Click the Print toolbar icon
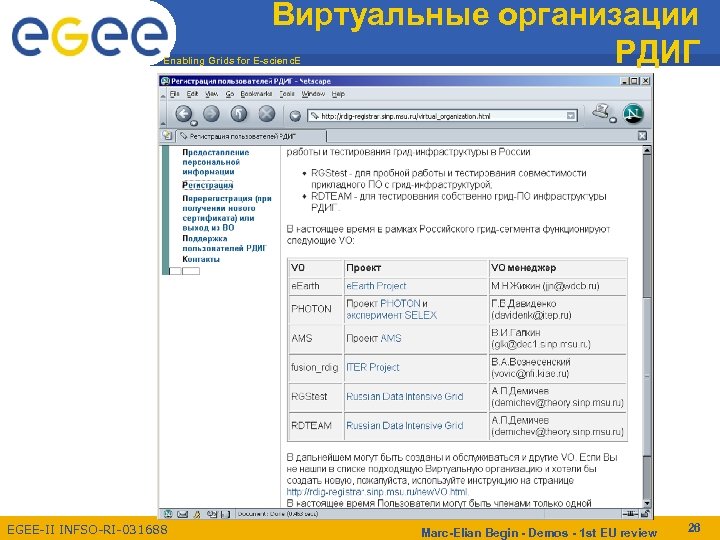Viewport: 720px width, 540px height. 601,111
